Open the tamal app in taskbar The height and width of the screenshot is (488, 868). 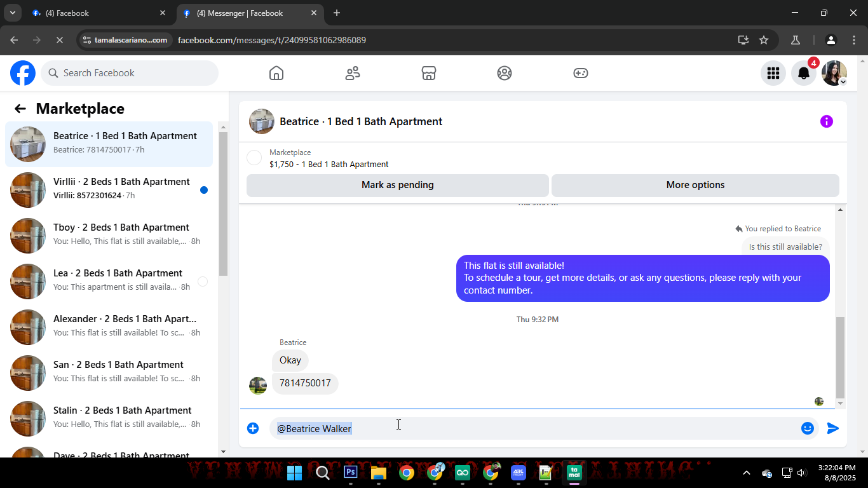pos(574,472)
